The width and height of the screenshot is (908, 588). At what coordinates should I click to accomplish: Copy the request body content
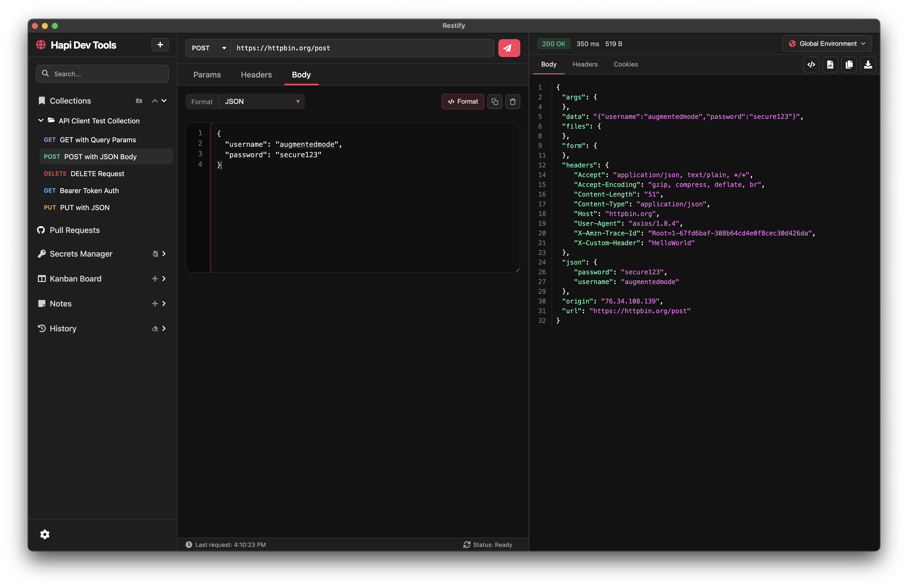pyautogui.click(x=494, y=101)
